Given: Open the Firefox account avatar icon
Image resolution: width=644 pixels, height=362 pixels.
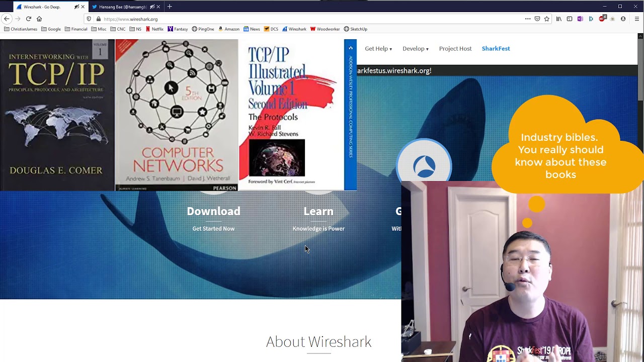Looking at the screenshot, I should point(623,19).
